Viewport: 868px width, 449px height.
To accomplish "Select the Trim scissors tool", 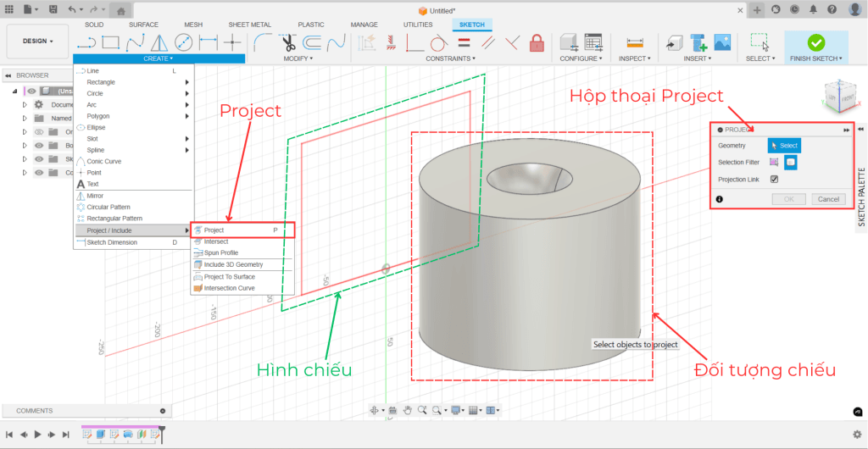I will [x=287, y=42].
